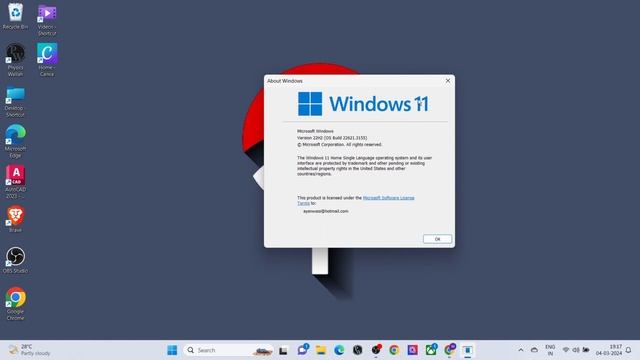Viewport: 640px width, 360px height.
Task: Select the Desktop Shortcut folder icon
Action: 16,102
